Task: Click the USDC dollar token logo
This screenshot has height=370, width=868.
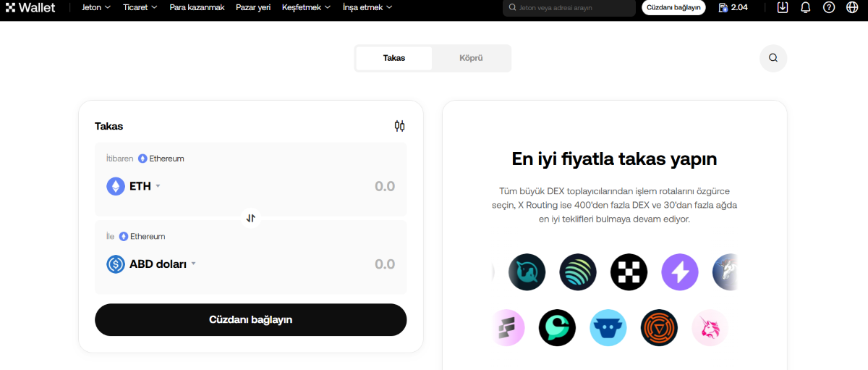Action: (x=116, y=264)
